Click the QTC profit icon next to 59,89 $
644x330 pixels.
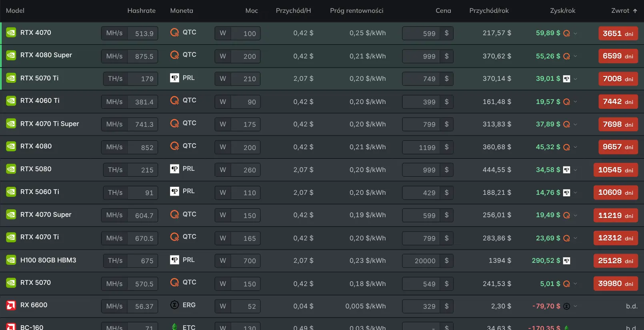point(566,33)
